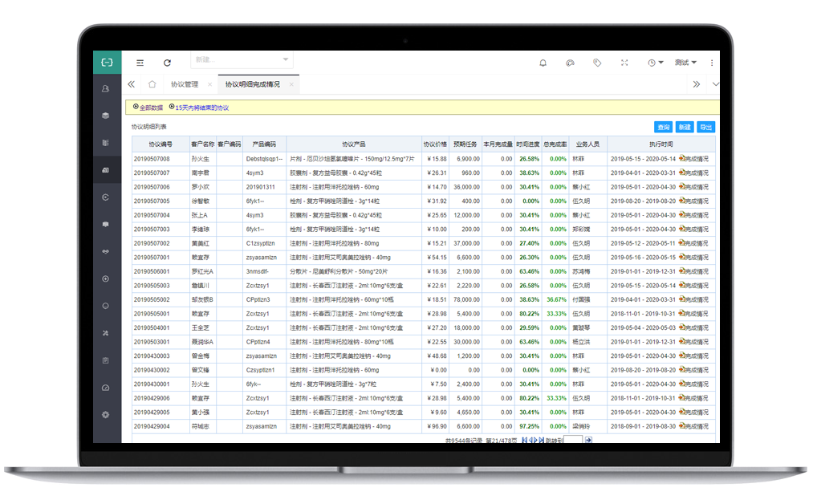Click the 78,000.00 expected task cell

tap(466, 299)
